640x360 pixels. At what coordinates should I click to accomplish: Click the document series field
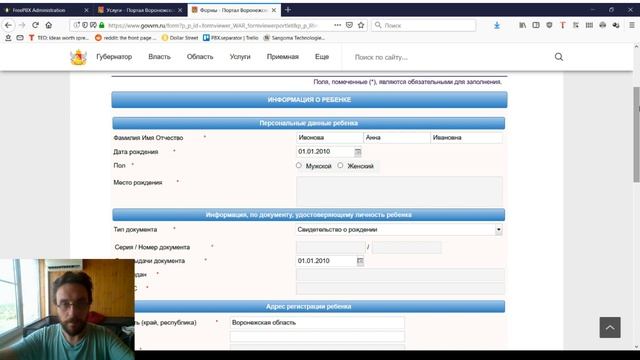[x=331, y=247]
